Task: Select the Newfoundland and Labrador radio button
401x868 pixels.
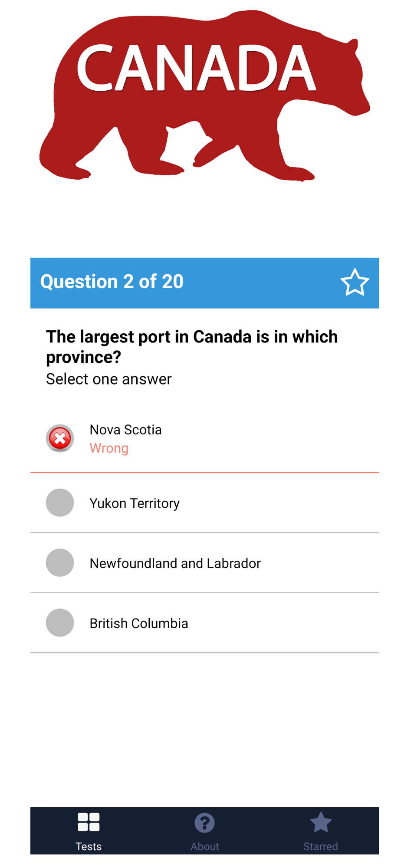Action: [x=60, y=562]
